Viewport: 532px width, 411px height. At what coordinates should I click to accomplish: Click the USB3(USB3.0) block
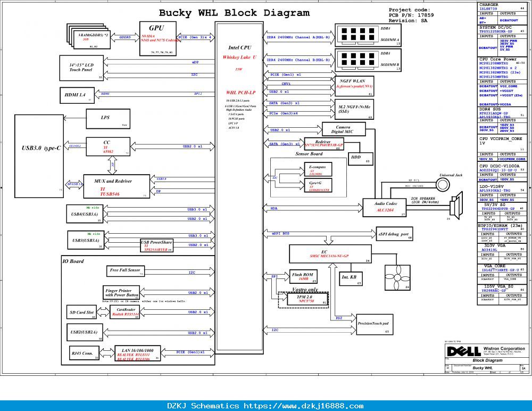86,240
